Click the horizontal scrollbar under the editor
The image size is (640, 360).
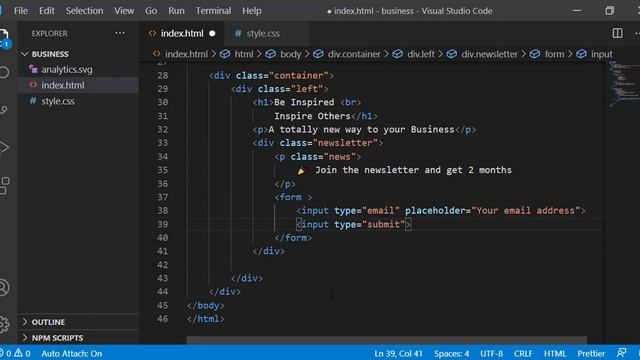tap(387, 340)
